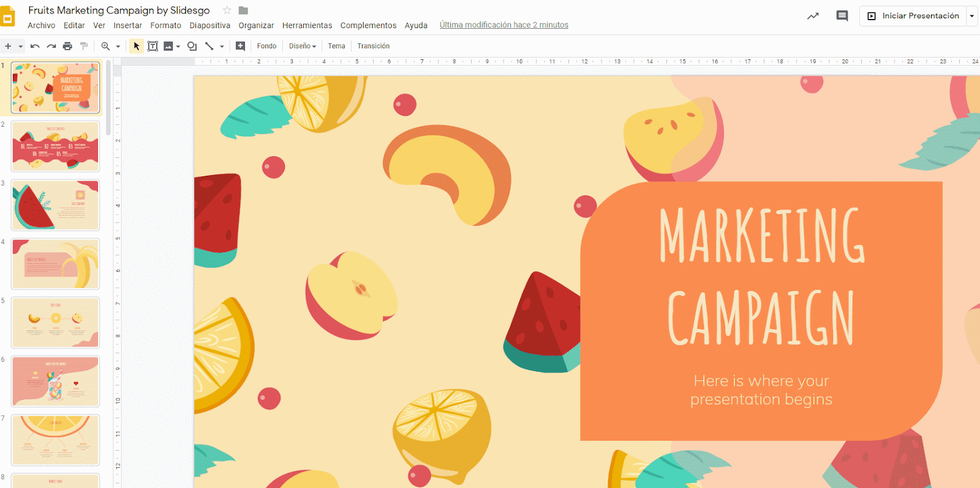Add a comment with toolbar icon
The image size is (980, 488).
[x=240, y=46]
